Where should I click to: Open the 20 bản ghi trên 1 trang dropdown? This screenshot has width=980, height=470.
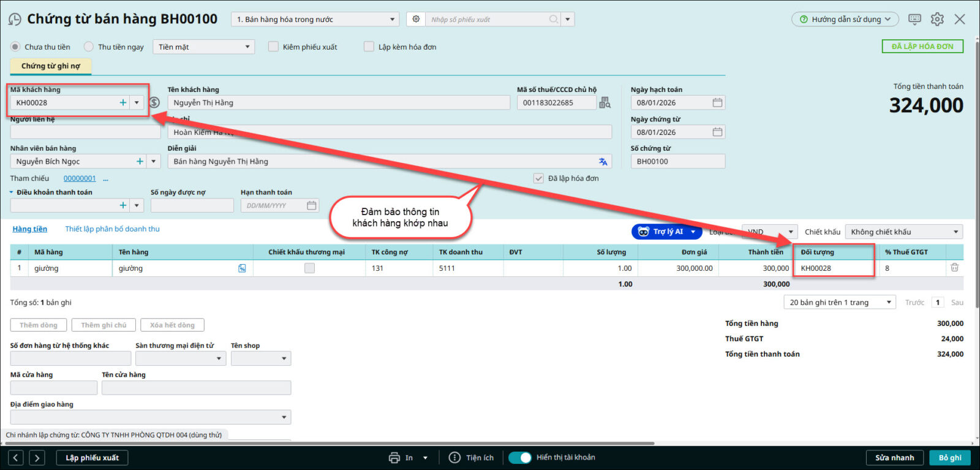pos(840,303)
